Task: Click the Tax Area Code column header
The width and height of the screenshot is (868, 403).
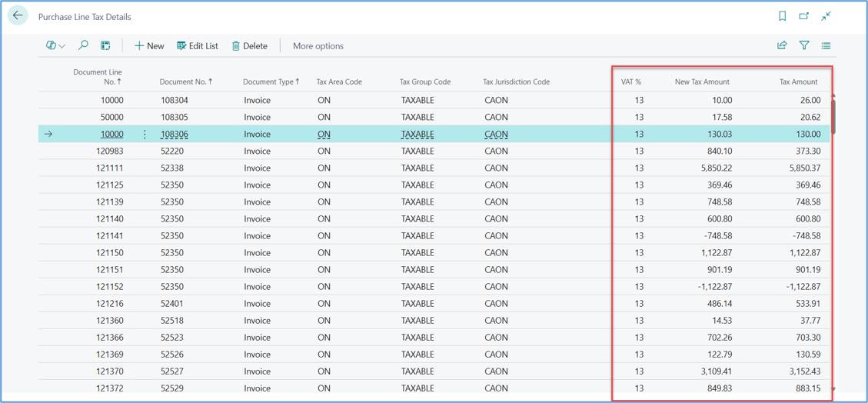Action: (339, 82)
